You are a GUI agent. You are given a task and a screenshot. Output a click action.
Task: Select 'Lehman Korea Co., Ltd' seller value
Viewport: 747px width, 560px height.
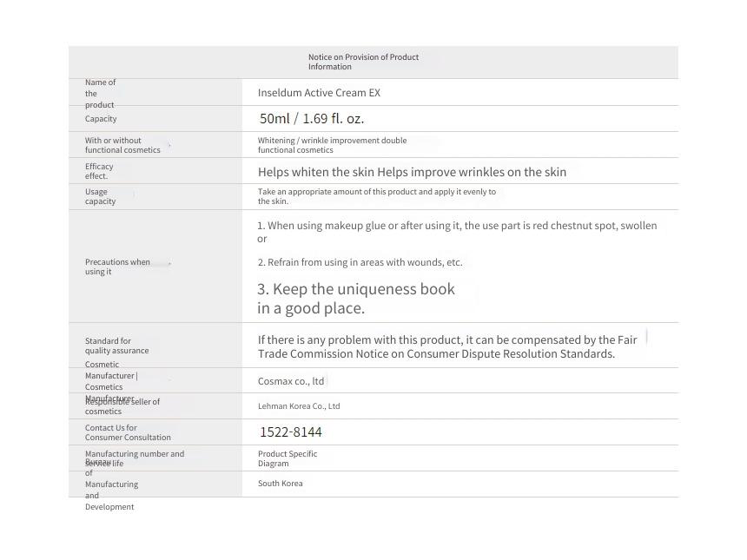(x=299, y=406)
